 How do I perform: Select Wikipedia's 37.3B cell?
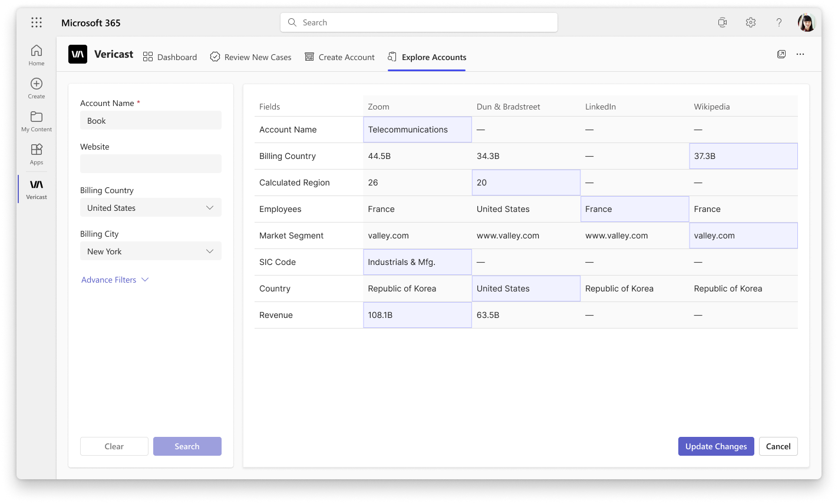pyautogui.click(x=744, y=156)
